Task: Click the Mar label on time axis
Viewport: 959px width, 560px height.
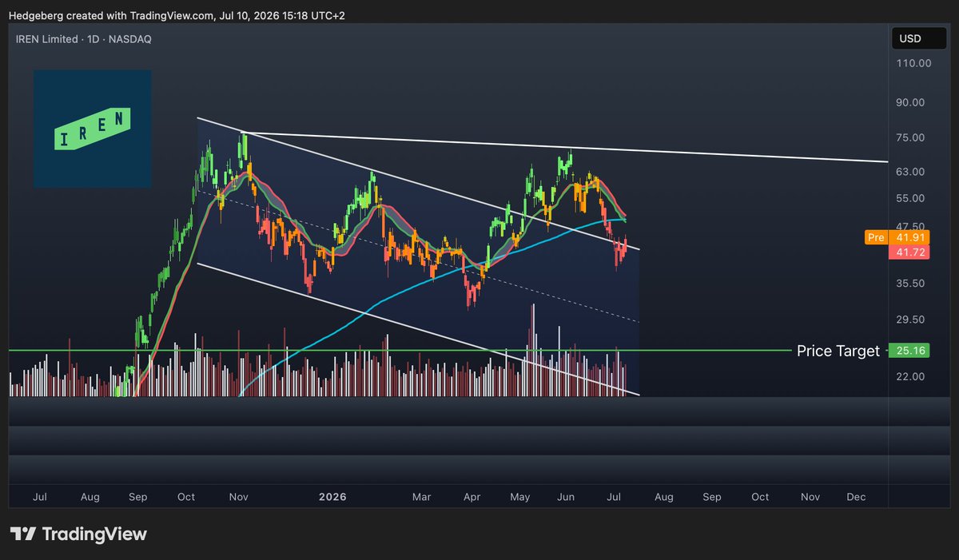Action: (x=421, y=497)
